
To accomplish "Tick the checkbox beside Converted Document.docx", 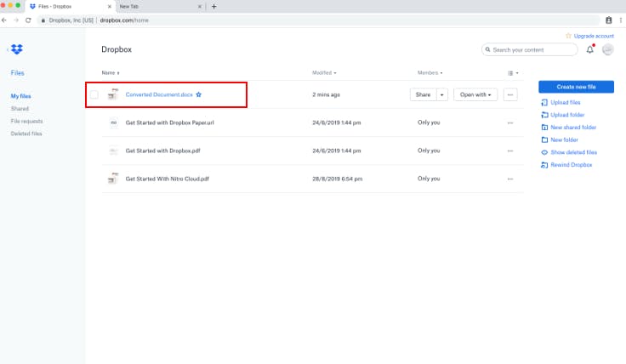I will click(94, 94).
